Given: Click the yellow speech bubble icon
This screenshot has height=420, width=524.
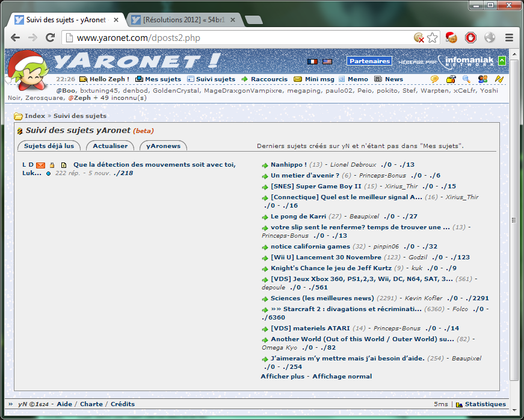Looking at the screenshot, I should (x=434, y=79).
